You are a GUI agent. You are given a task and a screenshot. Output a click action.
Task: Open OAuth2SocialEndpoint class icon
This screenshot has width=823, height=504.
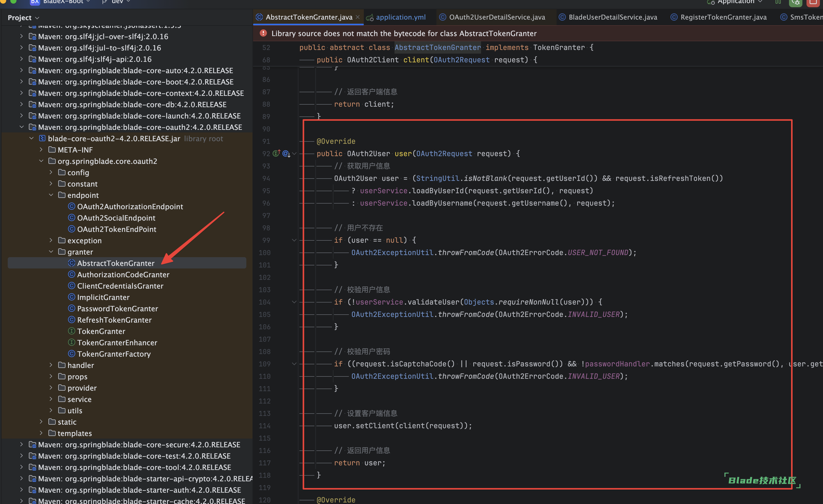(x=71, y=217)
